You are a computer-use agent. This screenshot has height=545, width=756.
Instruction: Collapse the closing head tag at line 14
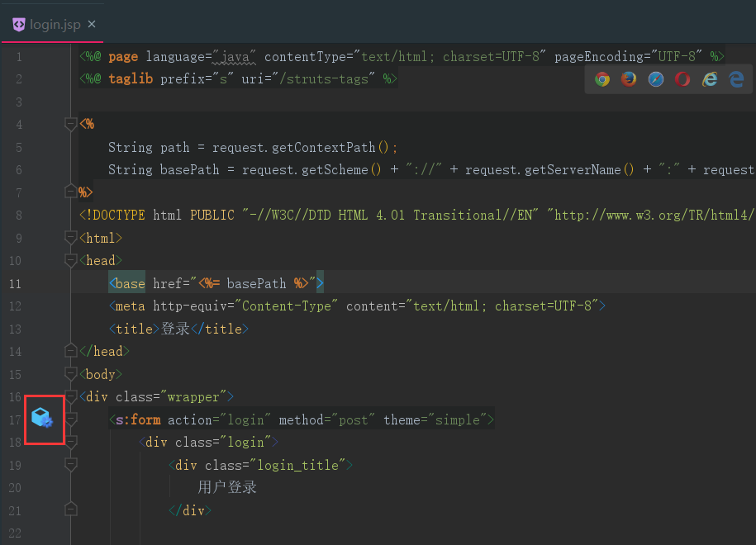(x=70, y=351)
